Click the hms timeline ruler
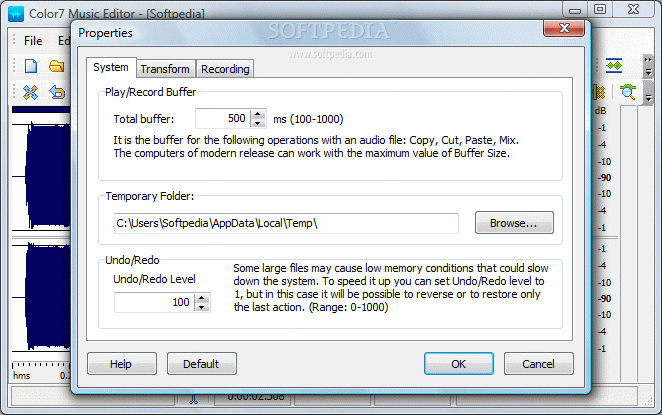This screenshot has height=415, width=662. [x=41, y=370]
